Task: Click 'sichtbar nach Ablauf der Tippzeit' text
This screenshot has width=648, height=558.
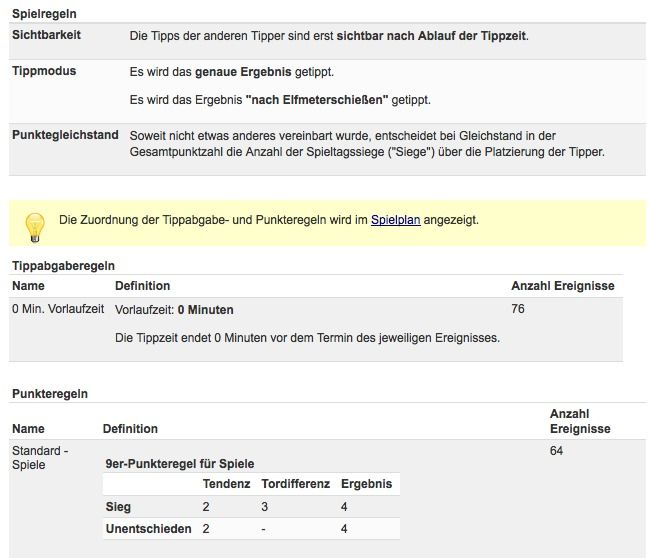Action: 431,36
